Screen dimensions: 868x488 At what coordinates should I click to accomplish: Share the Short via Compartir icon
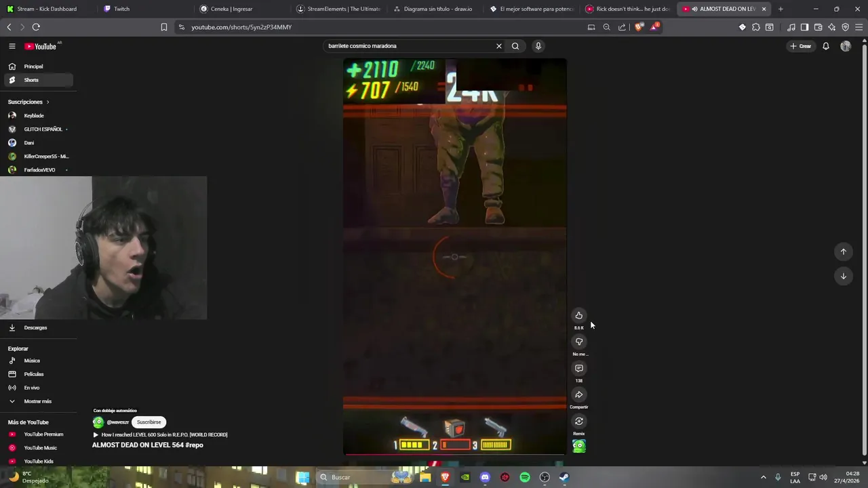(x=579, y=394)
